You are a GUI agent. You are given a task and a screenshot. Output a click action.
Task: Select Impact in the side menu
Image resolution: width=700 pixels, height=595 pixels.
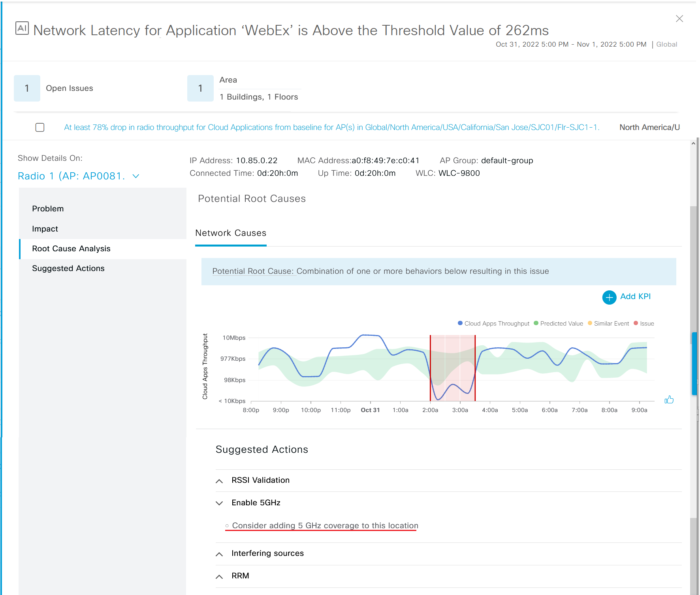45,229
